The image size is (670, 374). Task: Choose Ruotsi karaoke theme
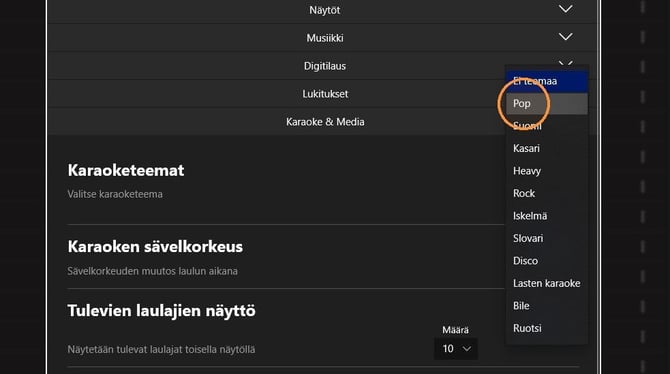tap(547, 328)
